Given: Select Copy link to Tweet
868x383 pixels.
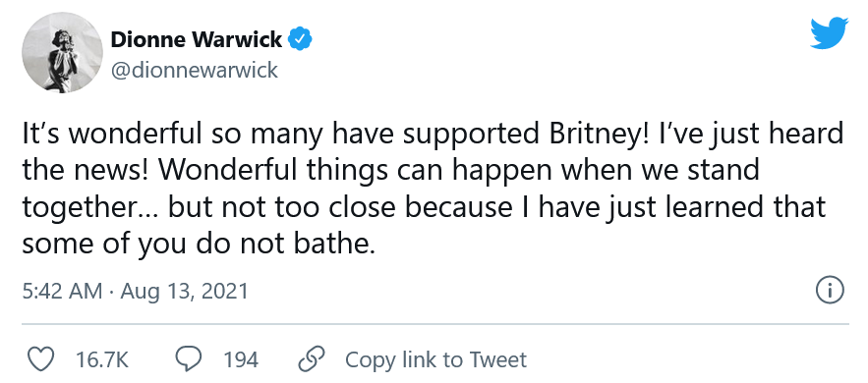Looking at the screenshot, I should 435,360.
